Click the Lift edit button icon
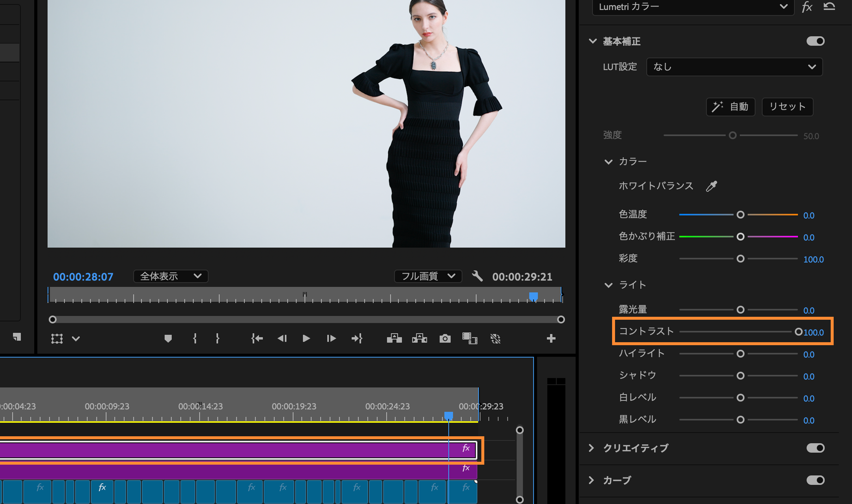This screenshot has height=504, width=852. 394,338
